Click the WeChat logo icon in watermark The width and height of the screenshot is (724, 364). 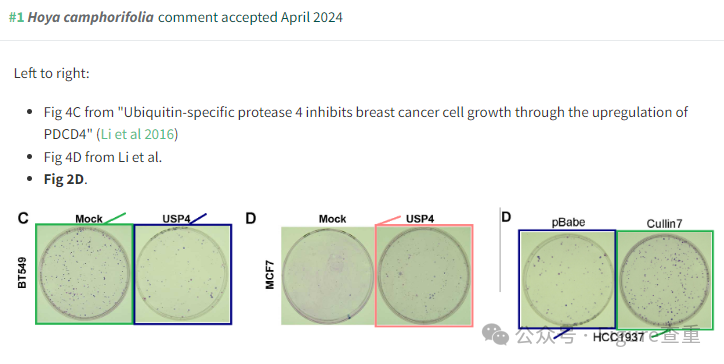(495, 334)
